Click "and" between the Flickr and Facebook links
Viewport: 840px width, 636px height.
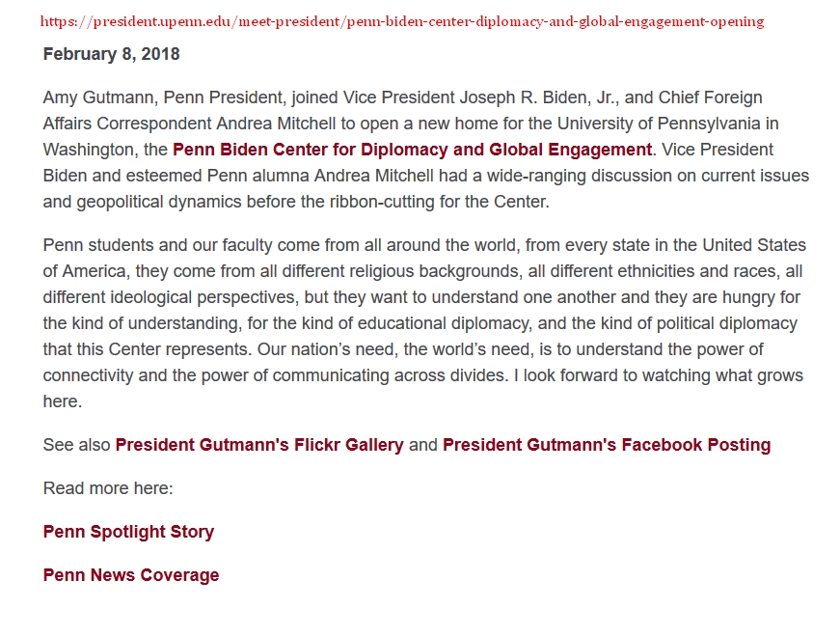(x=423, y=445)
